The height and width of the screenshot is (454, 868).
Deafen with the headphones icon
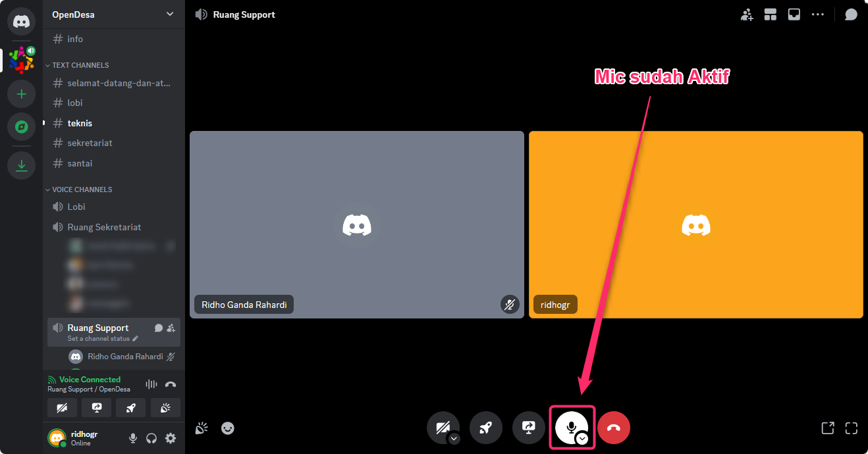151,438
